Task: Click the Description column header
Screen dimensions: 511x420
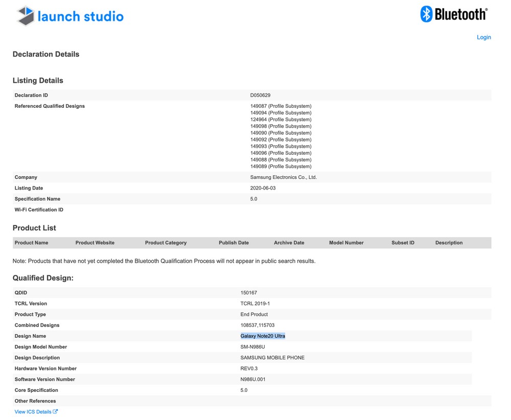Action: point(449,243)
